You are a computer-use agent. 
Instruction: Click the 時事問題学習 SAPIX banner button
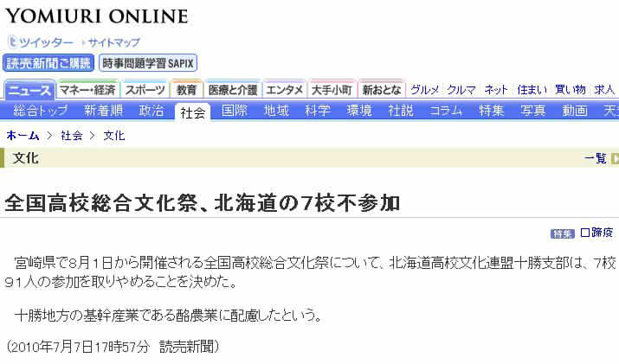tap(148, 63)
